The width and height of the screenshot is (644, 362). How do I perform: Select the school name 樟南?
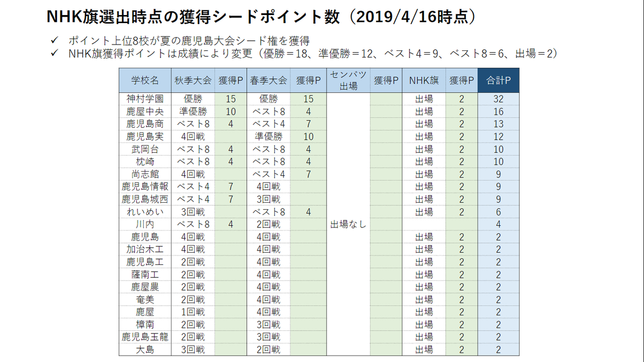pos(145,324)
